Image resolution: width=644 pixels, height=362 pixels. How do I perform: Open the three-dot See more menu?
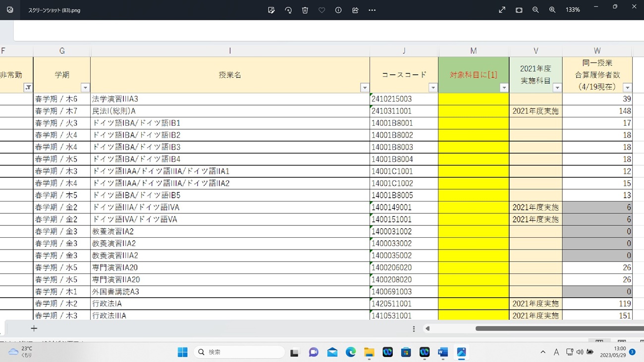coord(372,10)
